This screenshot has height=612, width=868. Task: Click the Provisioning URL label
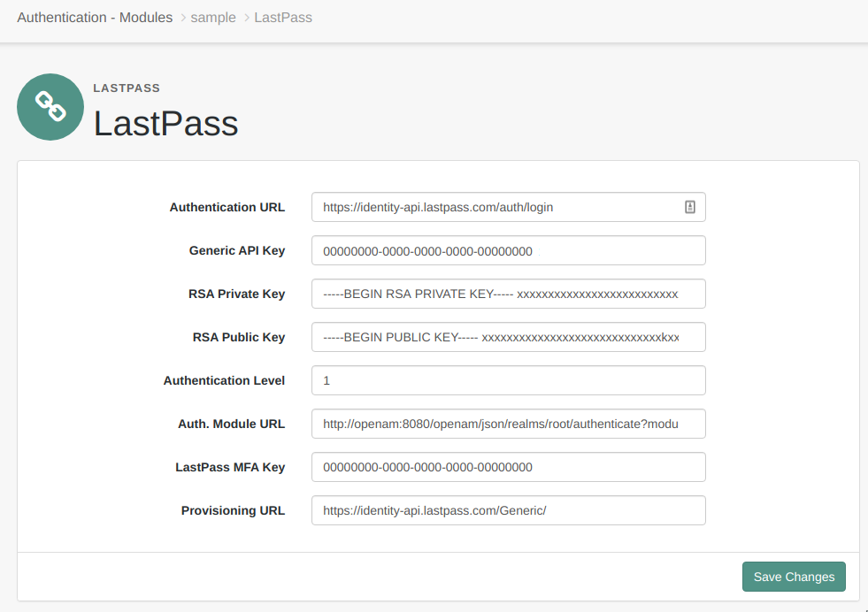pyautogui.click(x=233, y=510)
